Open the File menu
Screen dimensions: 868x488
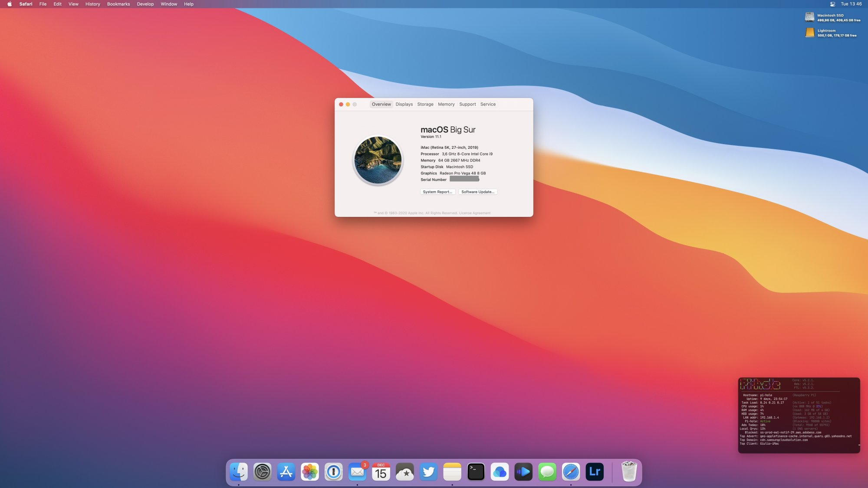click(x=43, y=4)
